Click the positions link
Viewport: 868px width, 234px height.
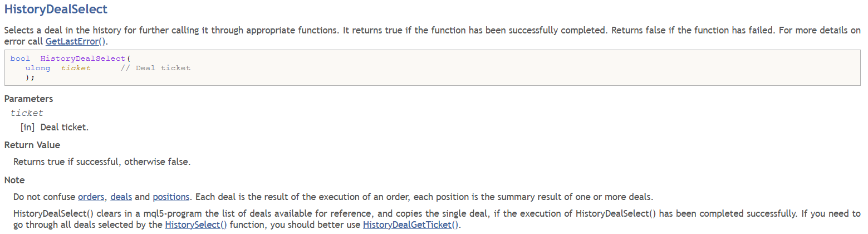tap(171, 197)
